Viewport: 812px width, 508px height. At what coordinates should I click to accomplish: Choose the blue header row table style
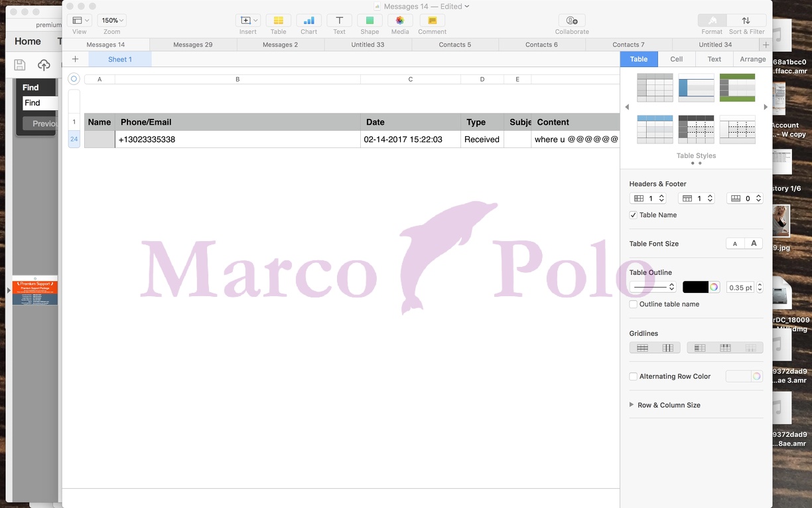(x=655, y=129)
